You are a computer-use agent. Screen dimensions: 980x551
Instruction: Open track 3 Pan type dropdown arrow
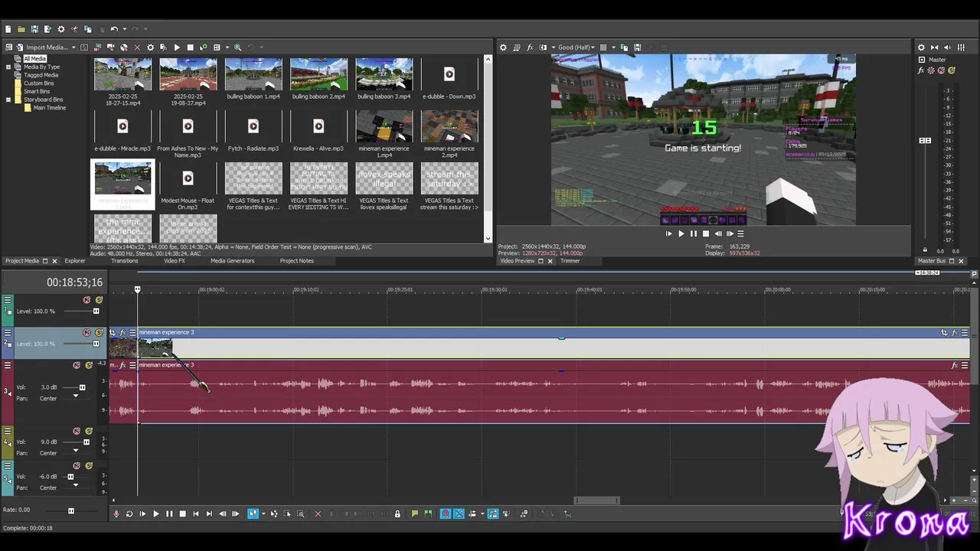pos(75,397)
